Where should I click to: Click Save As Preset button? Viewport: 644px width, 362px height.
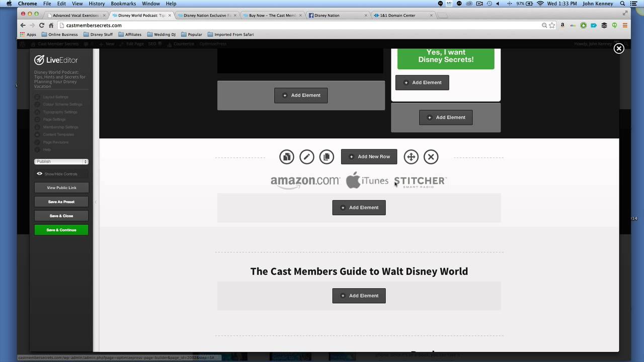61,202
